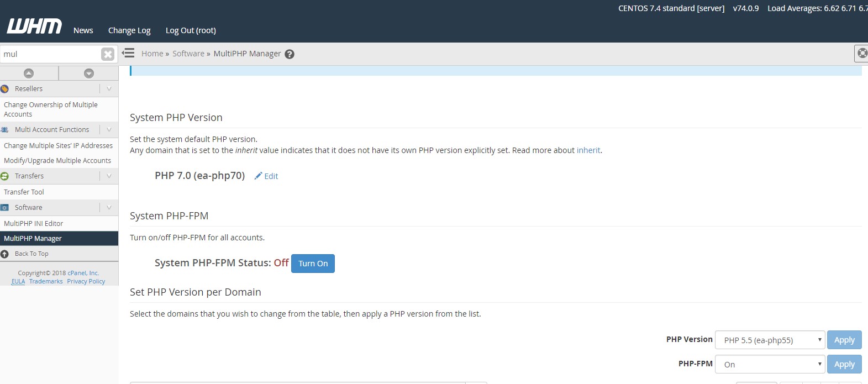Click the expand-all down arrow icon
This screenshot has height=384, width=868.
pos(88,73)
